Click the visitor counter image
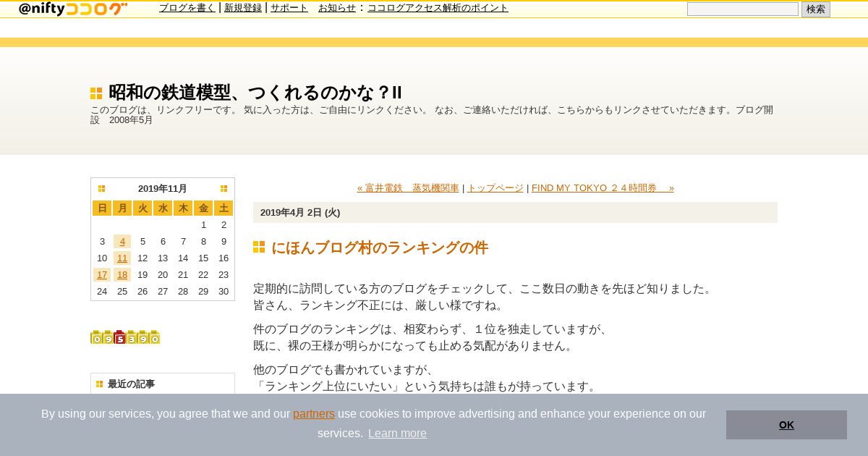This screenshot has width=868, height=456. click(125, 337)
